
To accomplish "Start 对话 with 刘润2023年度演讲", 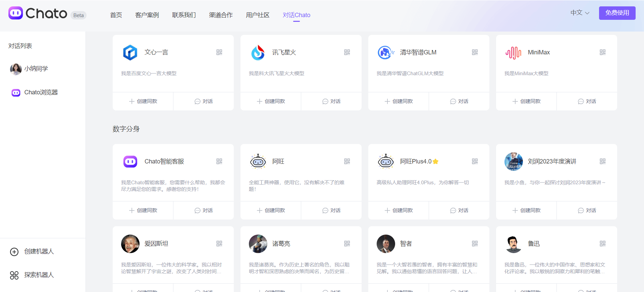I will pyautogui.click(x=587, y=210).
